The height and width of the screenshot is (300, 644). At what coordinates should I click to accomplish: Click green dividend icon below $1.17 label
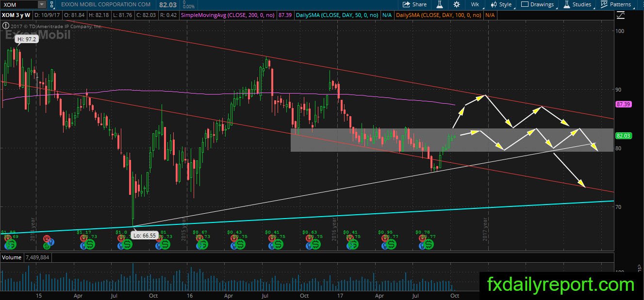pos(90,245)
